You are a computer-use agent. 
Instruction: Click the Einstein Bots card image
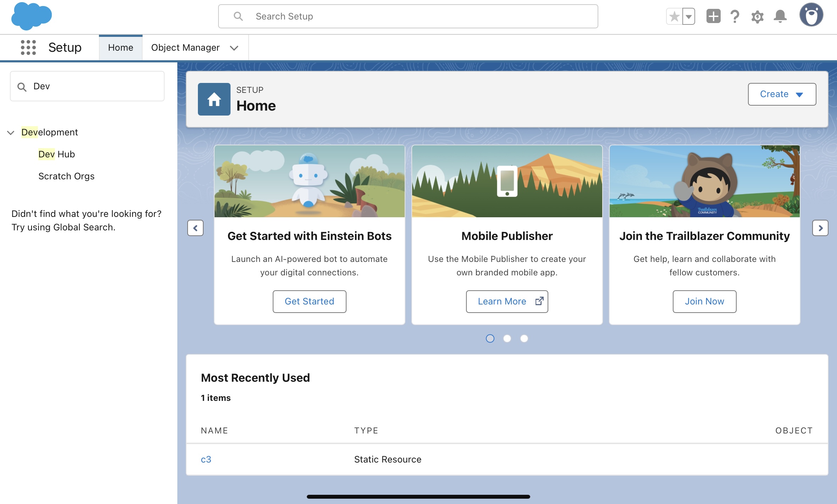point(309,181)
